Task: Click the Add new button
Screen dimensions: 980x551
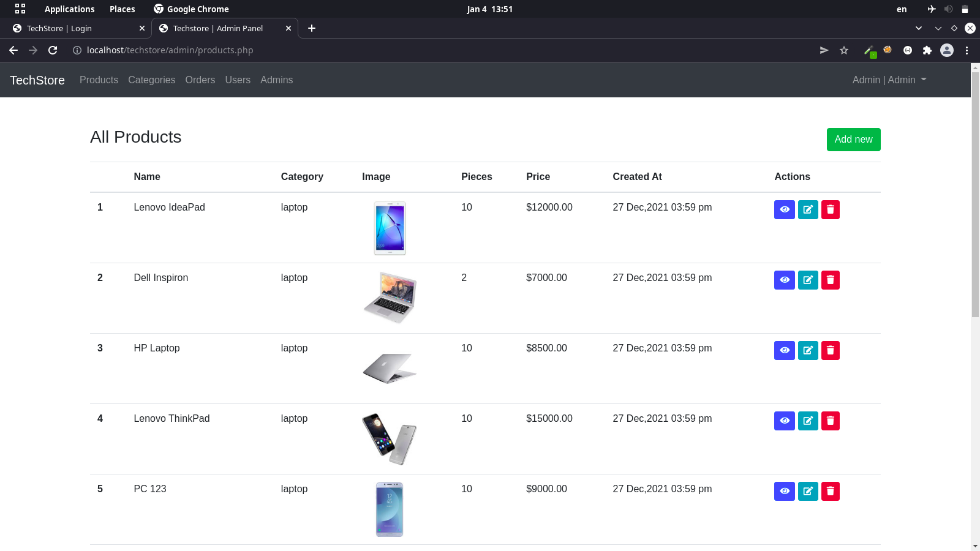Action: coord(853,140)
